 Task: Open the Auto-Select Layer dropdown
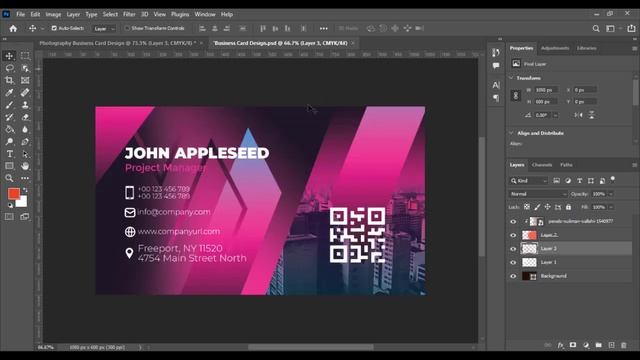[x=104, y=29]
